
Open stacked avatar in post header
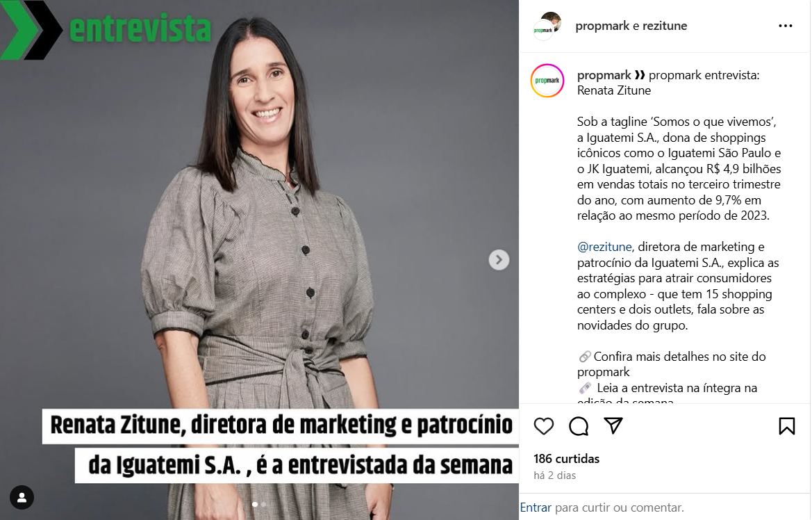[547, 26]
